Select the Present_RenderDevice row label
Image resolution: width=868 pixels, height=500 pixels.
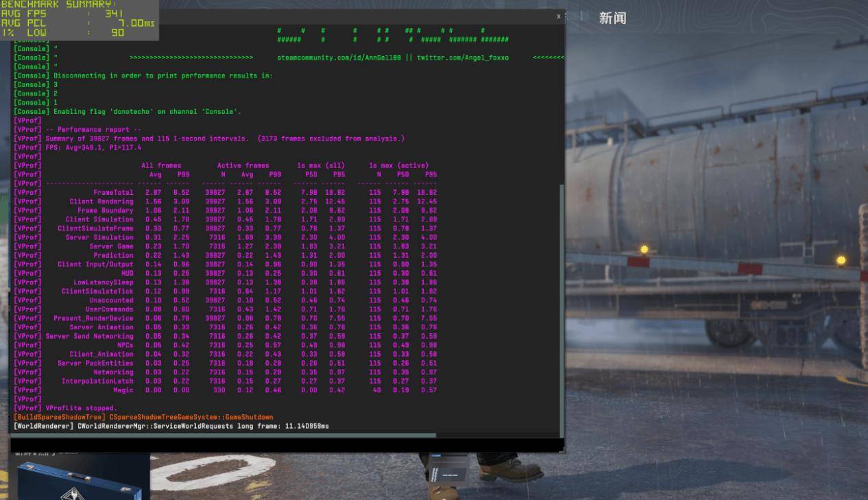click(x=93, y=318)
